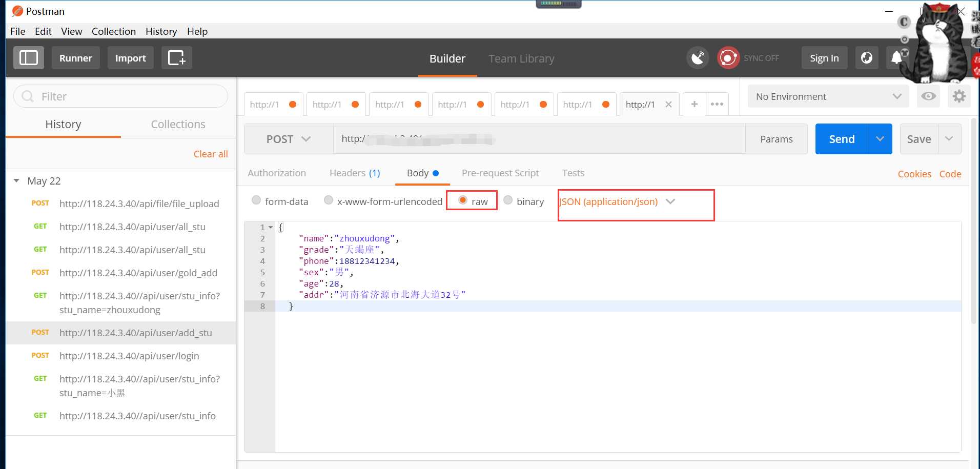Open file_upload POST history entry

[121, 203]
